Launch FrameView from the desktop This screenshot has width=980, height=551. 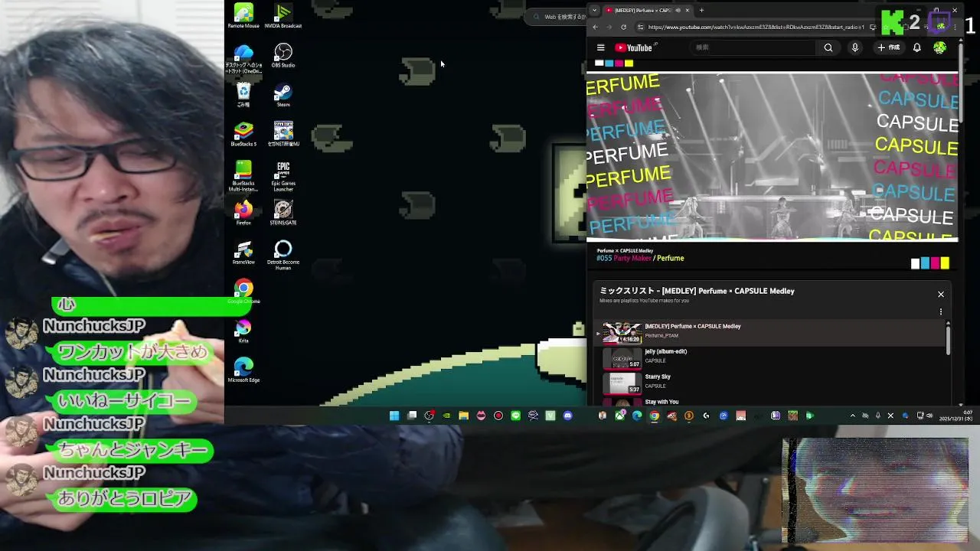click(243, 253)
